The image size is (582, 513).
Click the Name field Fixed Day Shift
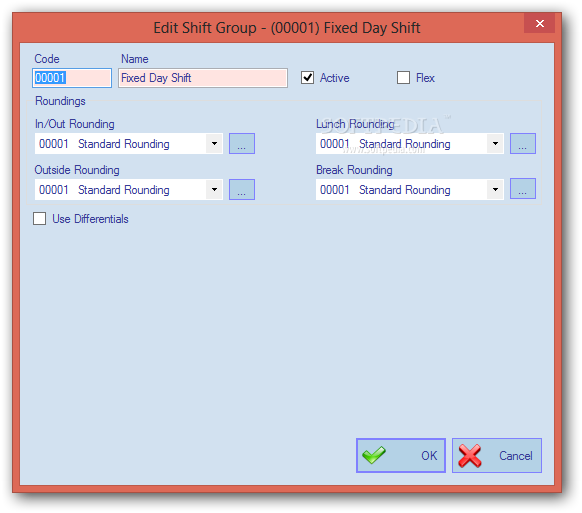pyautogui.click(x=203, y=78)
